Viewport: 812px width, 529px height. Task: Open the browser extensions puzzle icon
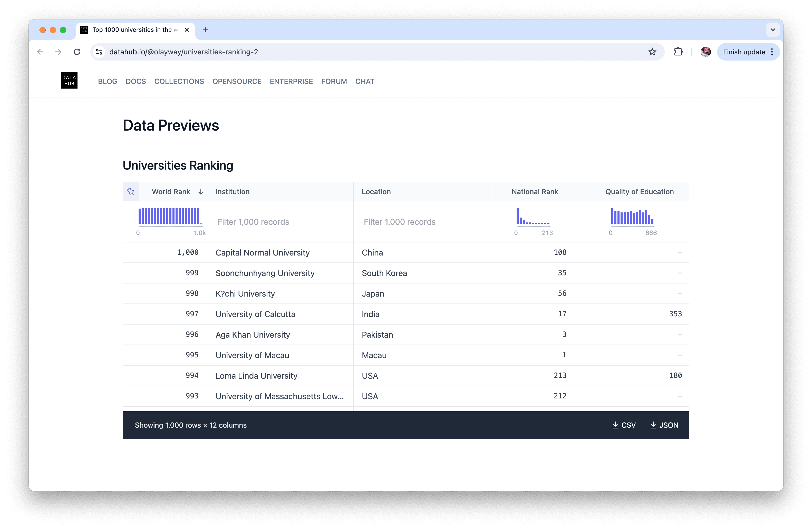click(x=678, y=52)
